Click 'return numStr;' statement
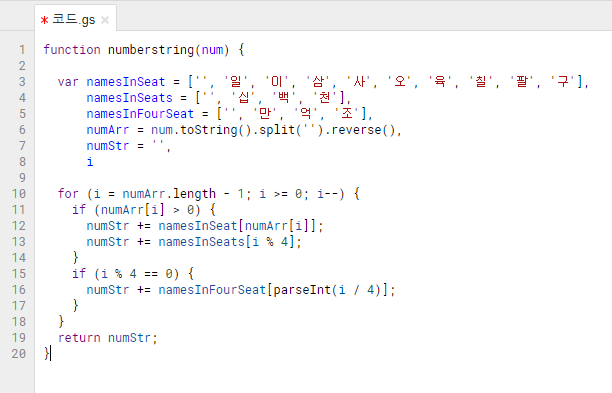 pyautogui.click(x=108, y=338)
